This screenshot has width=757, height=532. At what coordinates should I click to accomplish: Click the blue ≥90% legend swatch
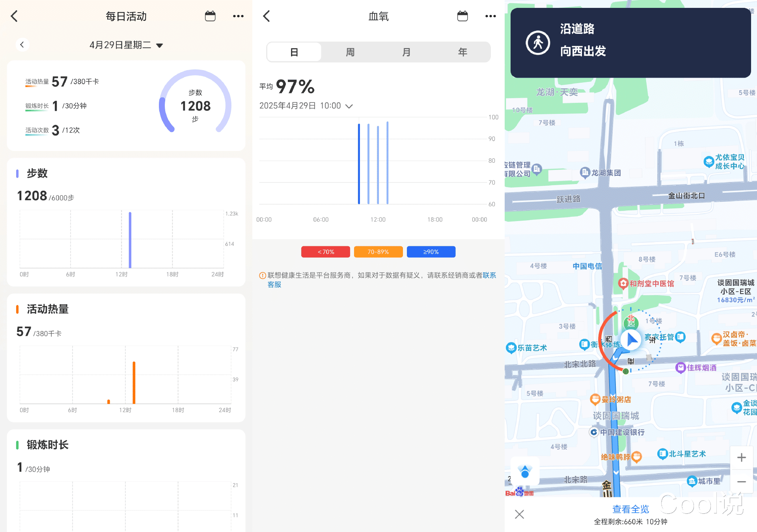pyautogui.click(x=431, y=252)
